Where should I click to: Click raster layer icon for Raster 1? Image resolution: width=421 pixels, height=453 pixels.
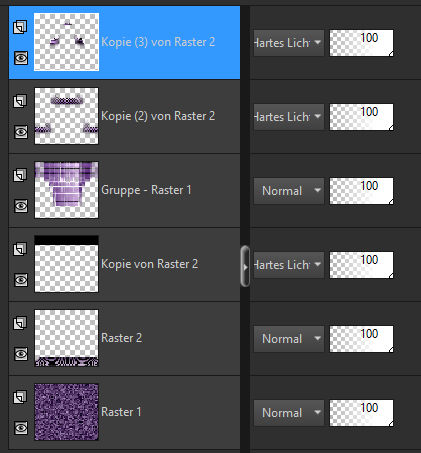pyautogui.click(x=20, y=397)
